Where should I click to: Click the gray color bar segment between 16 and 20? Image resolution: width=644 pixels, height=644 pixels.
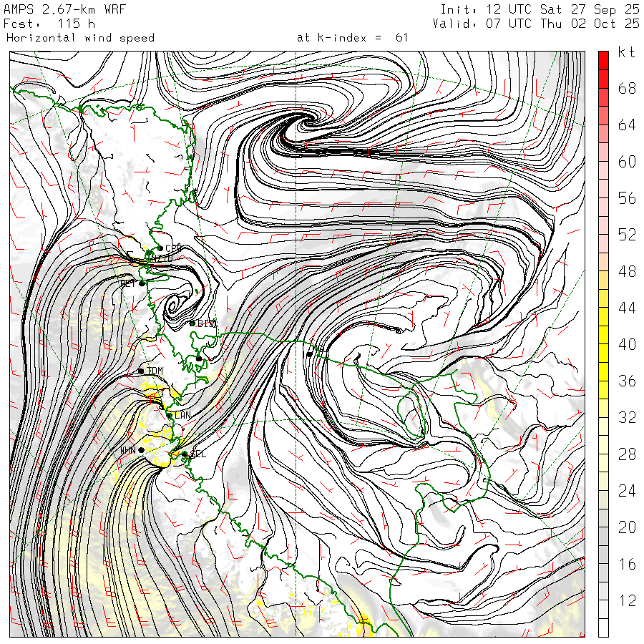coord(603,545)
